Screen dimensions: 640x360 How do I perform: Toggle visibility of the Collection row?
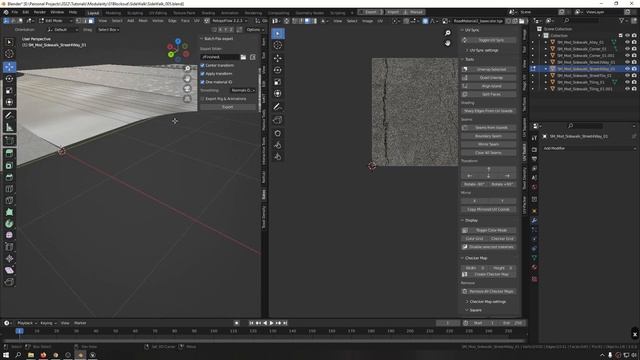pos(627,36)
